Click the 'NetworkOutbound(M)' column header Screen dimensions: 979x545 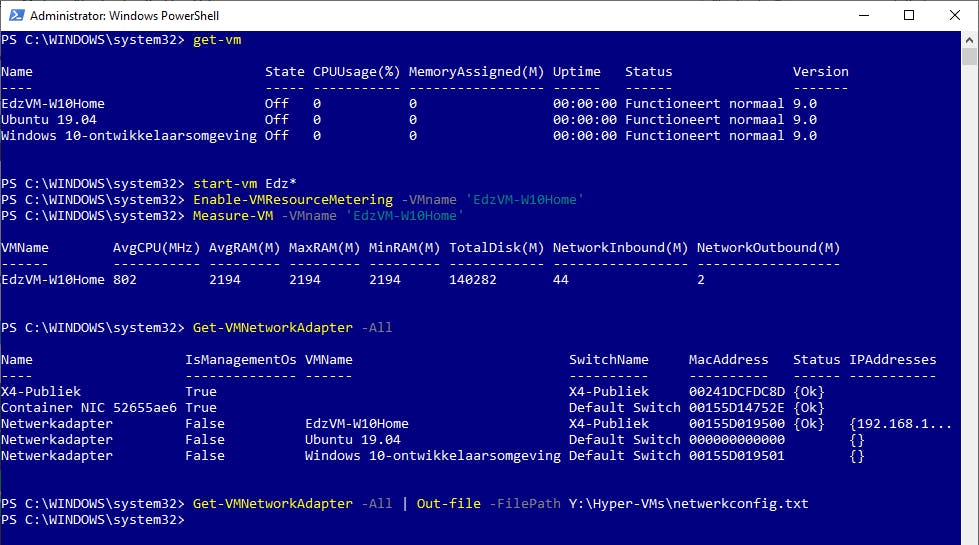(769, 248)
